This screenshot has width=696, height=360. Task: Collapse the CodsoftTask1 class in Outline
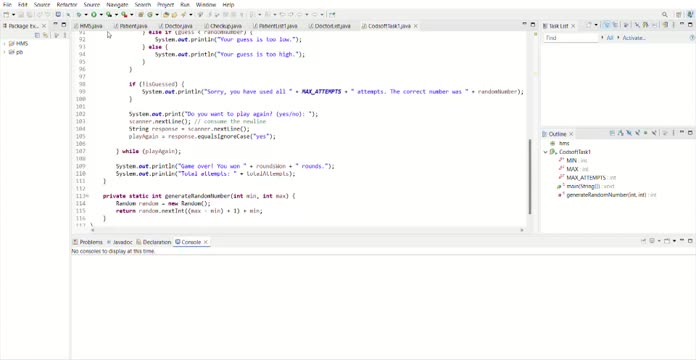tap(546, 152)
